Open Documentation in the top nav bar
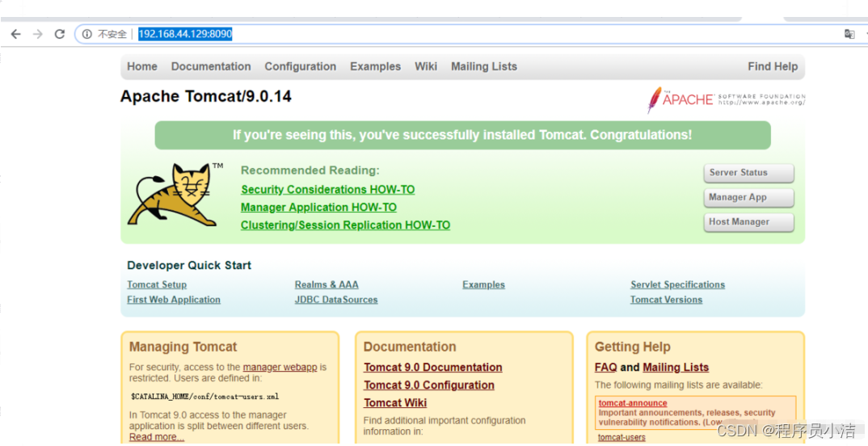Image resolution: width=868 pixels, height=446 pixels. tap(211, 66)
